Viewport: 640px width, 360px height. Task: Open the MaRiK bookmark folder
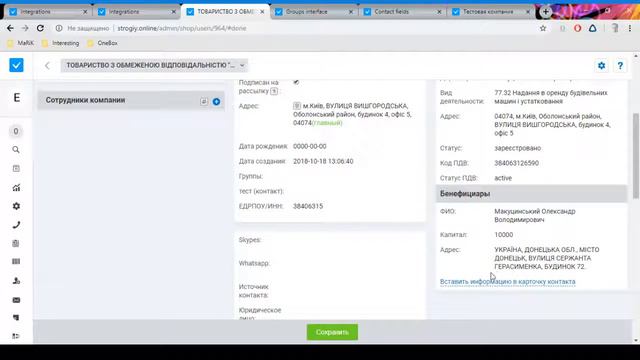[21, 43]
